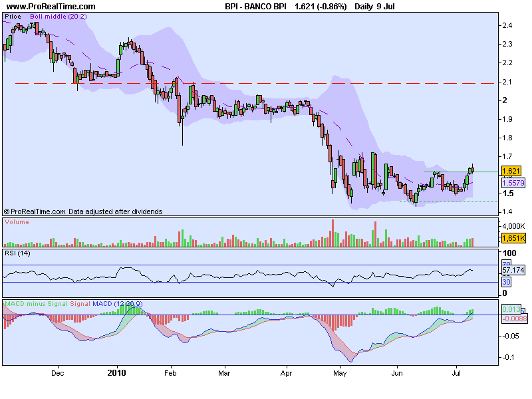Click the 2 price axis label
532x399 pixels.
coord(505,100)
